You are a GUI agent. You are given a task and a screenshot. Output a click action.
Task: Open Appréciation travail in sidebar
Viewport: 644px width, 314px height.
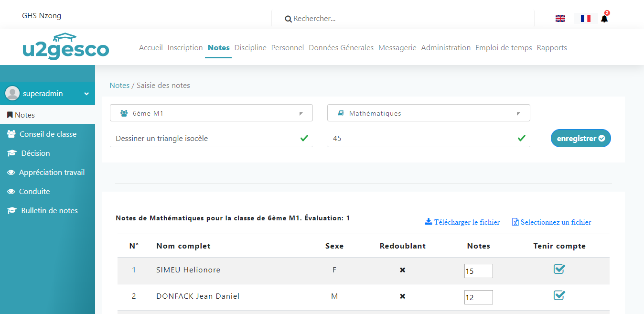pos(48,173)
